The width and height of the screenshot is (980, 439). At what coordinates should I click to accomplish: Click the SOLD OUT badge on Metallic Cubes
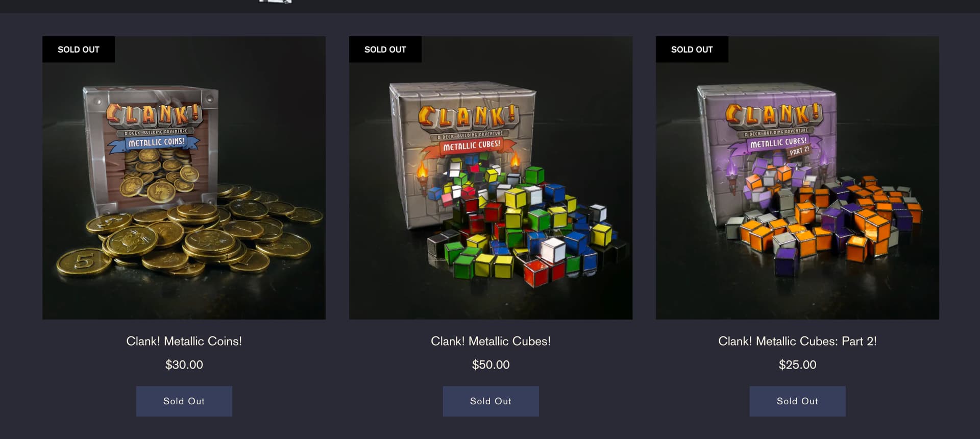385,50
